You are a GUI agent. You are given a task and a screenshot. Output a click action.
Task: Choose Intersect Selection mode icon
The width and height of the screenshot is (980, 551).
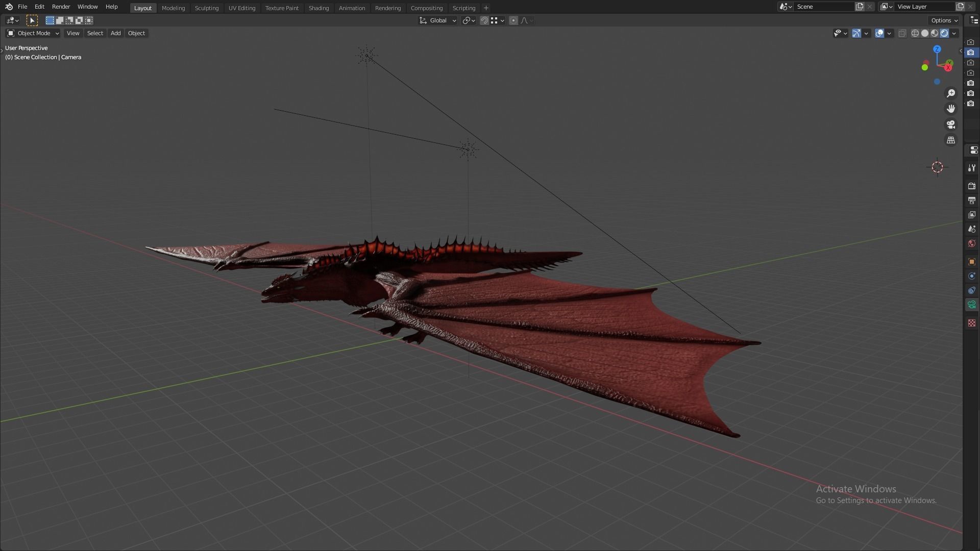(89, 20)
